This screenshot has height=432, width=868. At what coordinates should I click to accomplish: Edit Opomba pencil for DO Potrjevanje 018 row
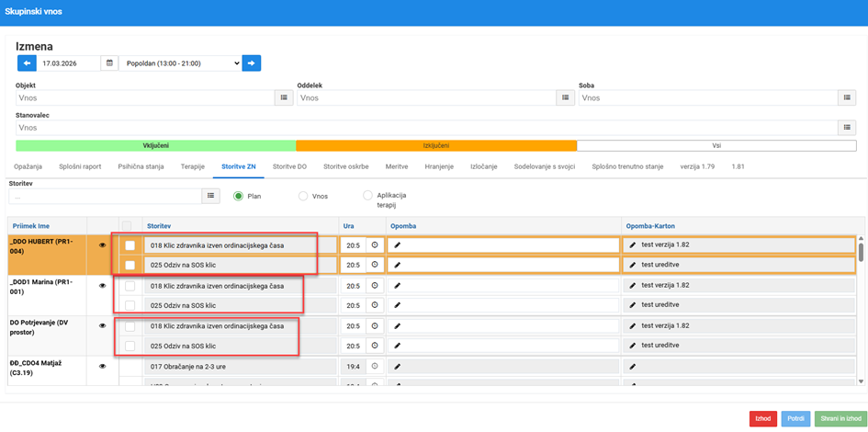397,325
